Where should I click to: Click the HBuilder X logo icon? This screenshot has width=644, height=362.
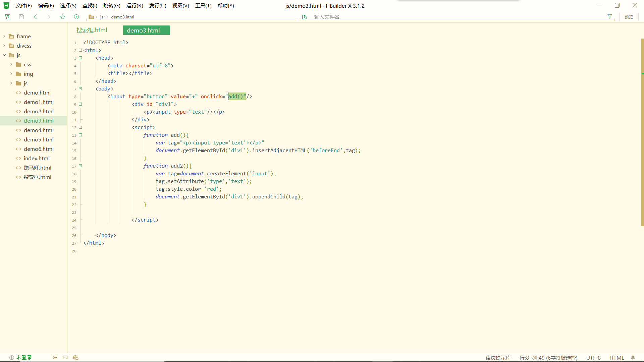click(6, 6)
